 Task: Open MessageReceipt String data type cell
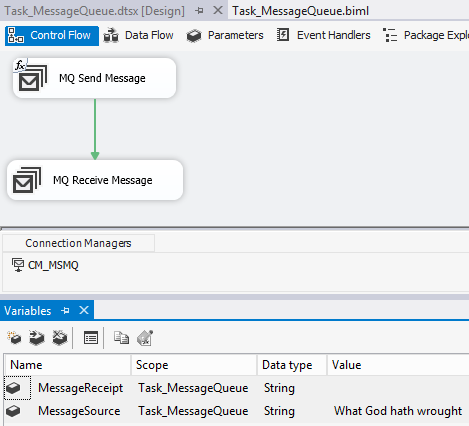pyautogui.click(x=292, y=388)
